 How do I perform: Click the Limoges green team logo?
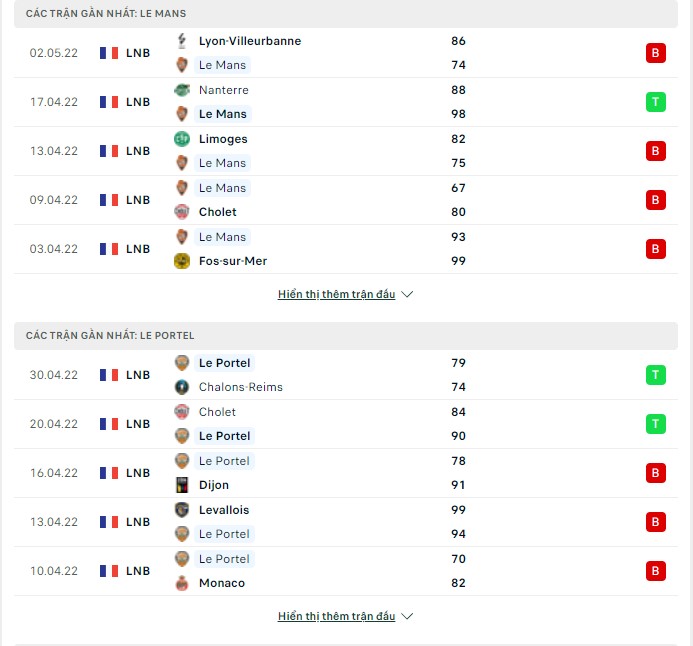pyautogui.click(x=182, y=139)
